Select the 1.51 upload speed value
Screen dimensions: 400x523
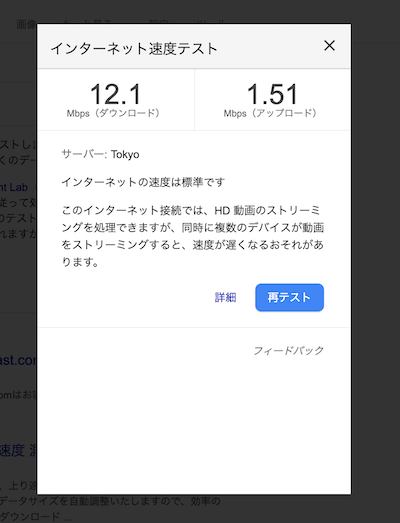click(x=272, y=94)
